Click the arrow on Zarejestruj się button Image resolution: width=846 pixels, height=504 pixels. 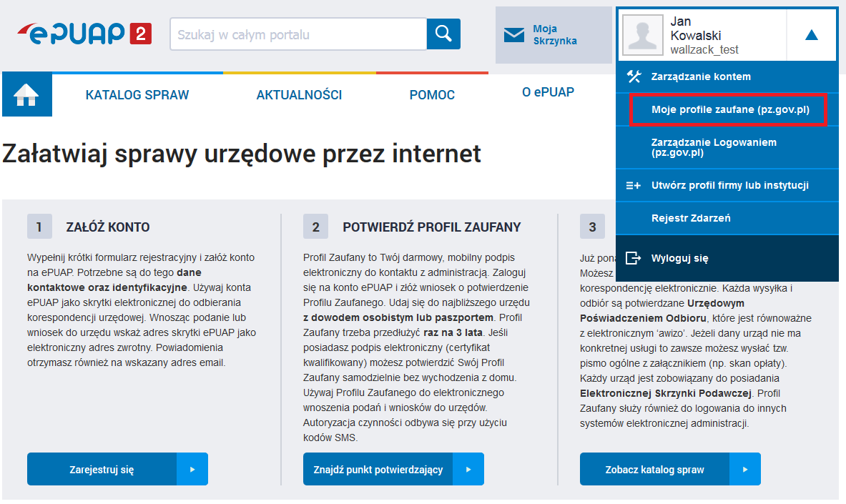(x=192, y=470)
